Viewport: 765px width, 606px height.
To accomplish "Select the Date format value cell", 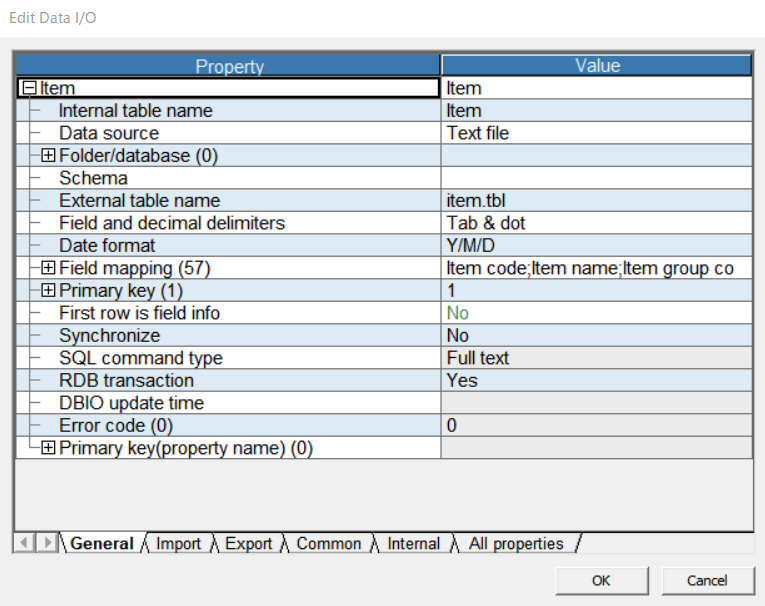I will 595,245.
